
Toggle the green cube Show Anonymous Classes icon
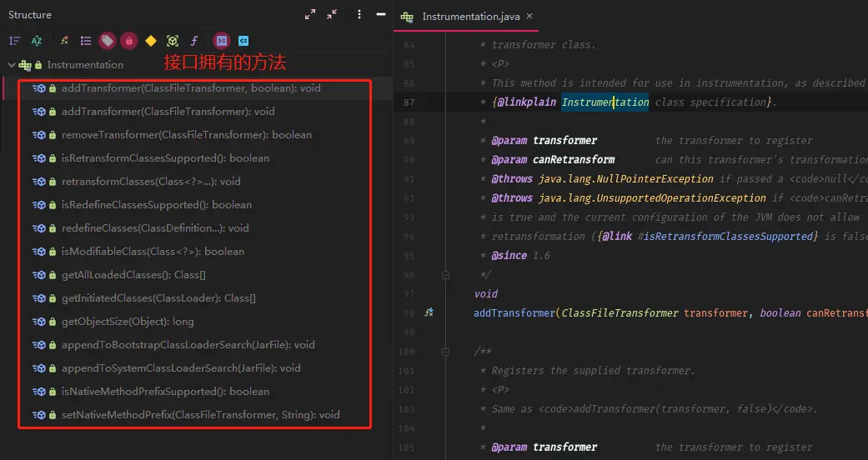pyautogui.click(x=173, y=41)
